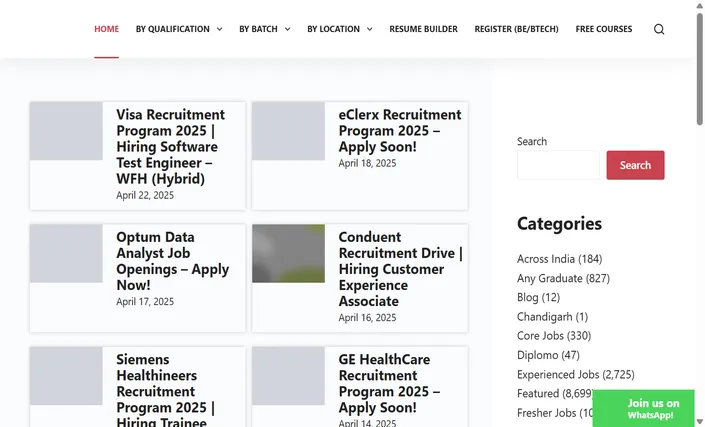705x427 pixels.
Task: Open the Resume Builder page
Action: pyautogui.click(x=423, y=29)
